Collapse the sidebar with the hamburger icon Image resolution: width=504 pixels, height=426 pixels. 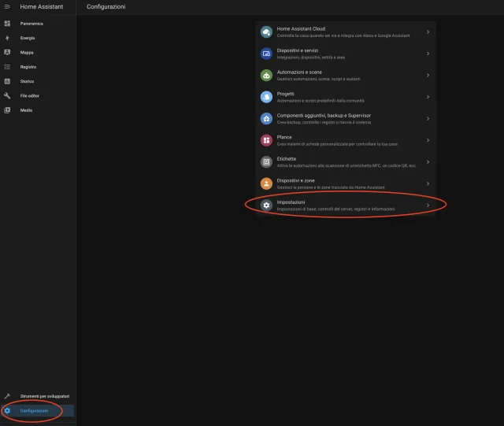point(7,6)
